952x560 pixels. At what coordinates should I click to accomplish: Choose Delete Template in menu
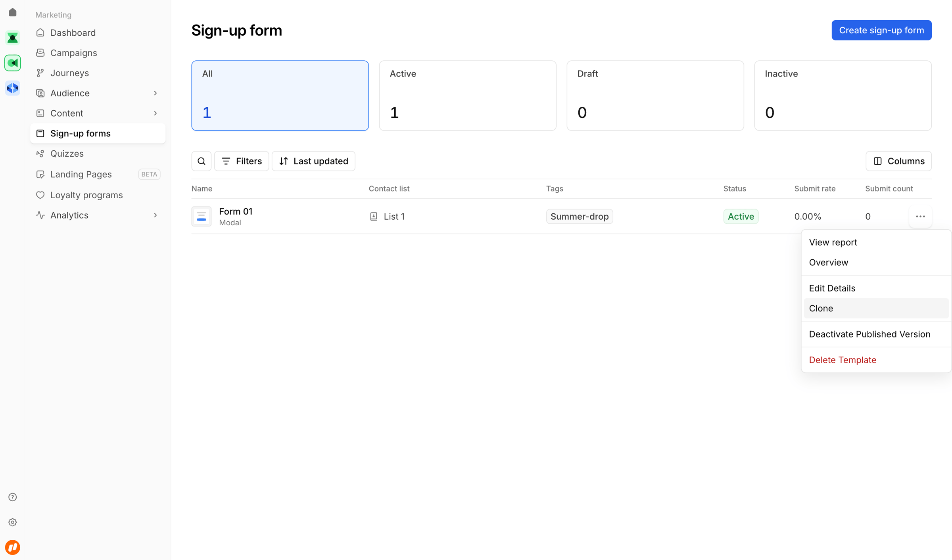tap(876, 360)
